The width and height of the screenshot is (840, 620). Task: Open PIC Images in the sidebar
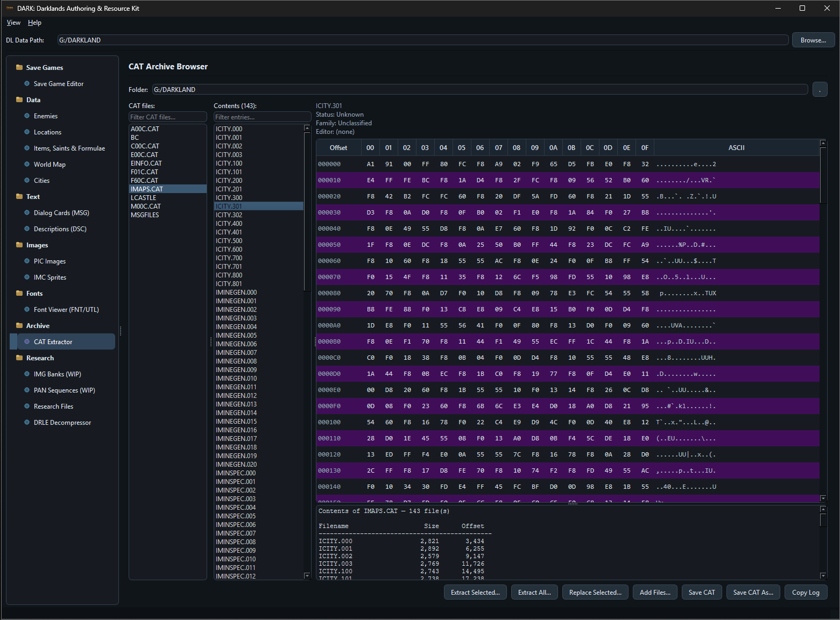50,261
